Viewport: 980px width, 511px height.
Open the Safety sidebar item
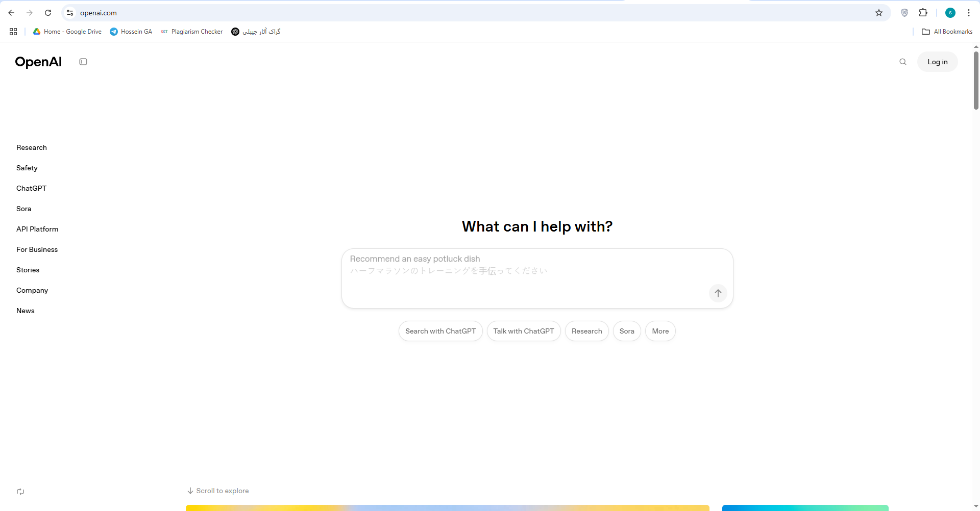(27, 168)
